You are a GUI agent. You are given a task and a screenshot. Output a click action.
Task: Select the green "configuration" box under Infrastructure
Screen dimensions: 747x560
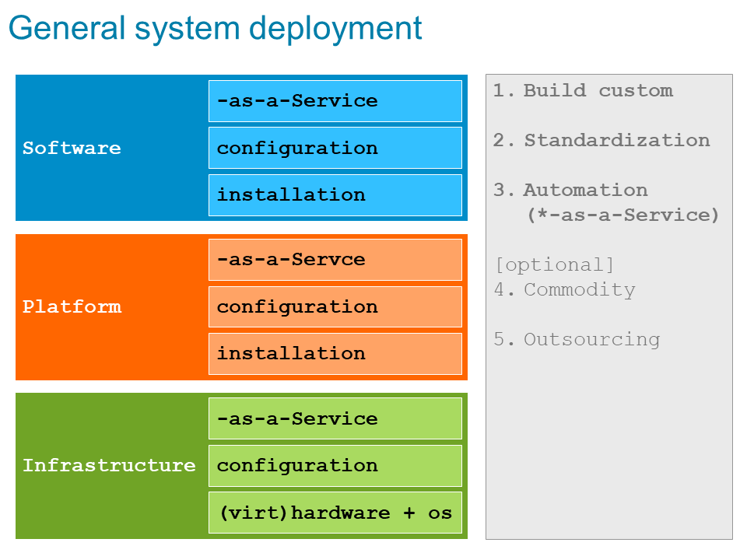(335, 465)
